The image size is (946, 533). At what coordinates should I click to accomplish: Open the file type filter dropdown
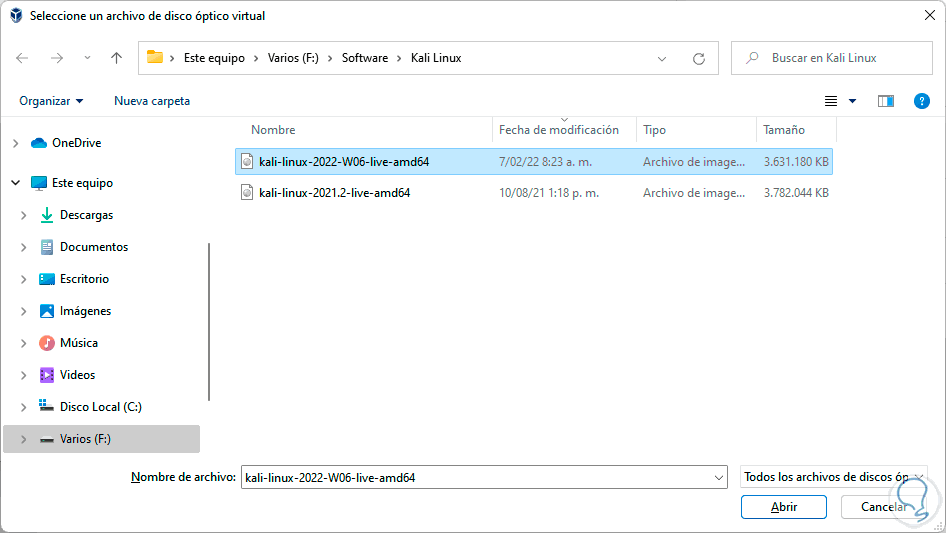(x=834, y=478)
